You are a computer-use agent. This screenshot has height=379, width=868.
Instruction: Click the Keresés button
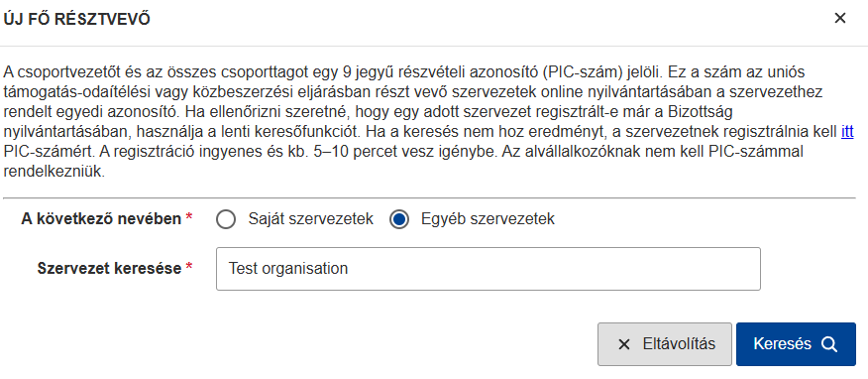point(796,344)
